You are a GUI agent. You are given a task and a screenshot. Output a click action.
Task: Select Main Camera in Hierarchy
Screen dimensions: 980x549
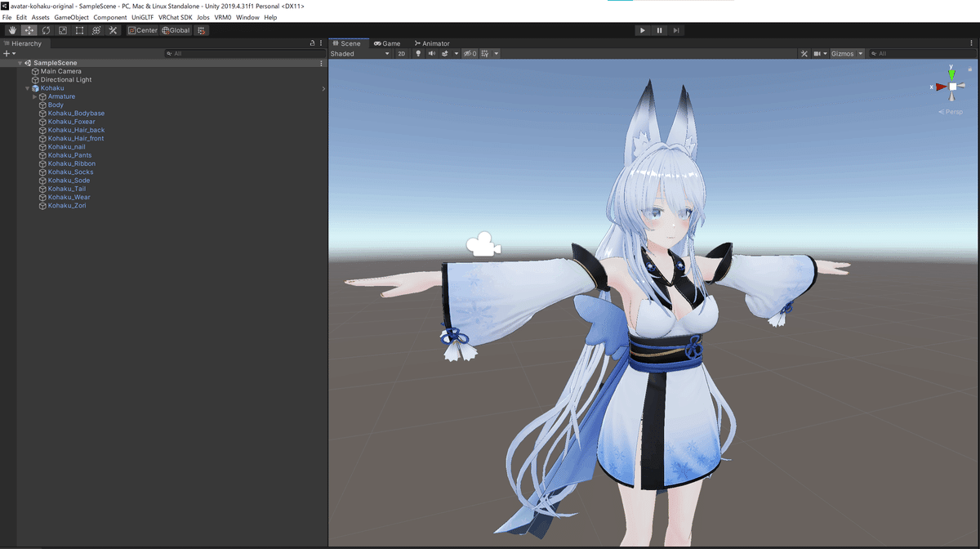[61, 71]
